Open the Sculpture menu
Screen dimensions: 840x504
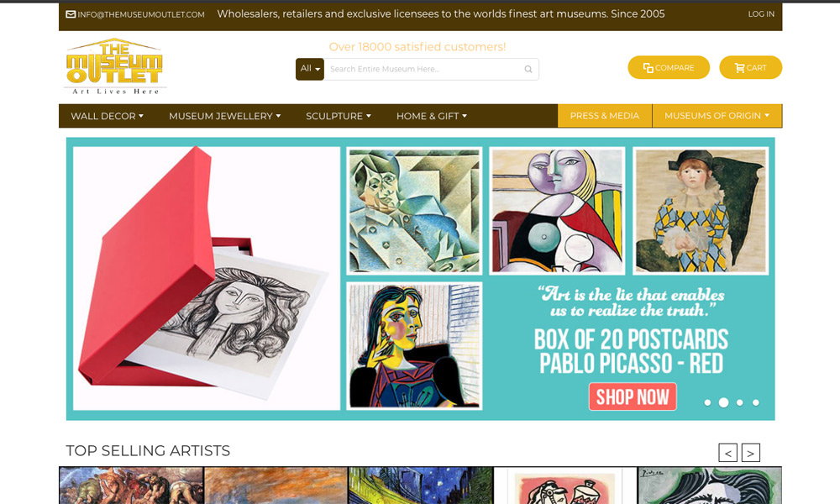click(339, 116)
